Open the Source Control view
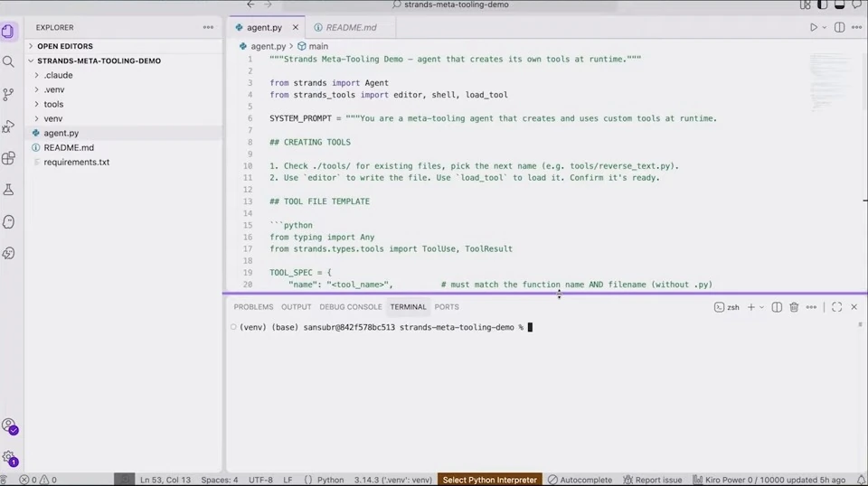This screenshot has width=868, height=486. [8, 95]
